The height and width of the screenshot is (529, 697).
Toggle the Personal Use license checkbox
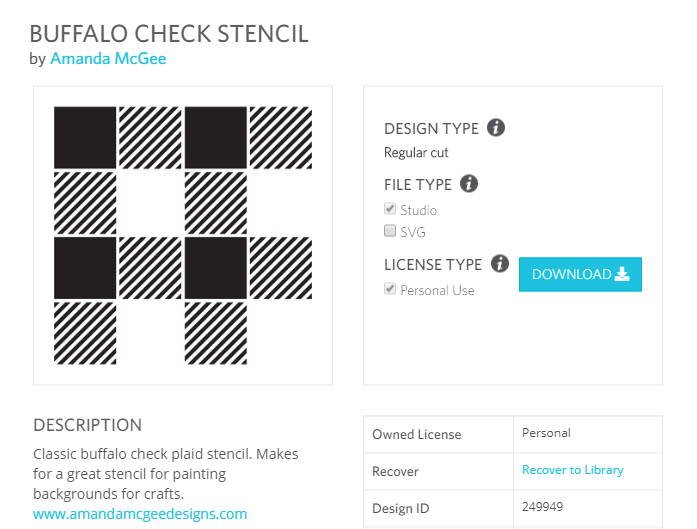coord(390,289)
